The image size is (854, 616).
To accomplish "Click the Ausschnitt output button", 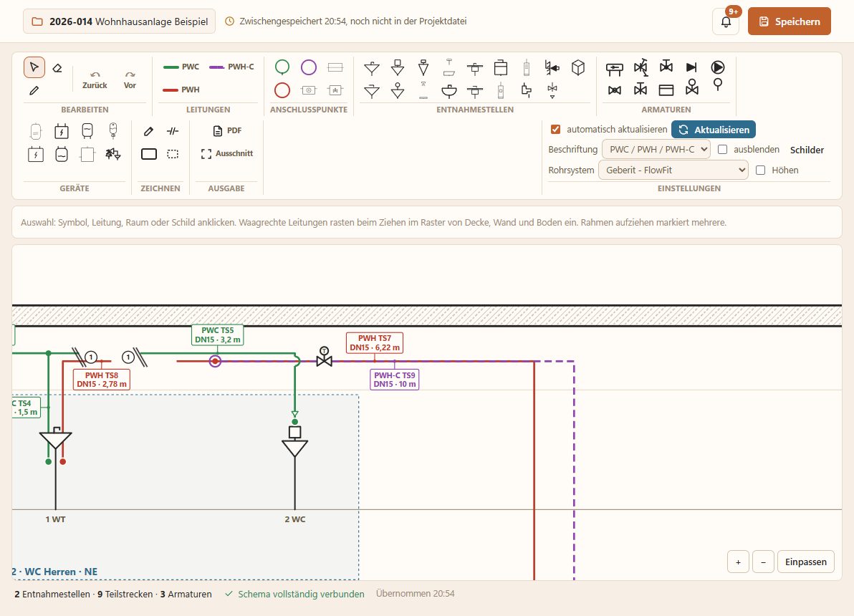I will [x=227, y=153].
